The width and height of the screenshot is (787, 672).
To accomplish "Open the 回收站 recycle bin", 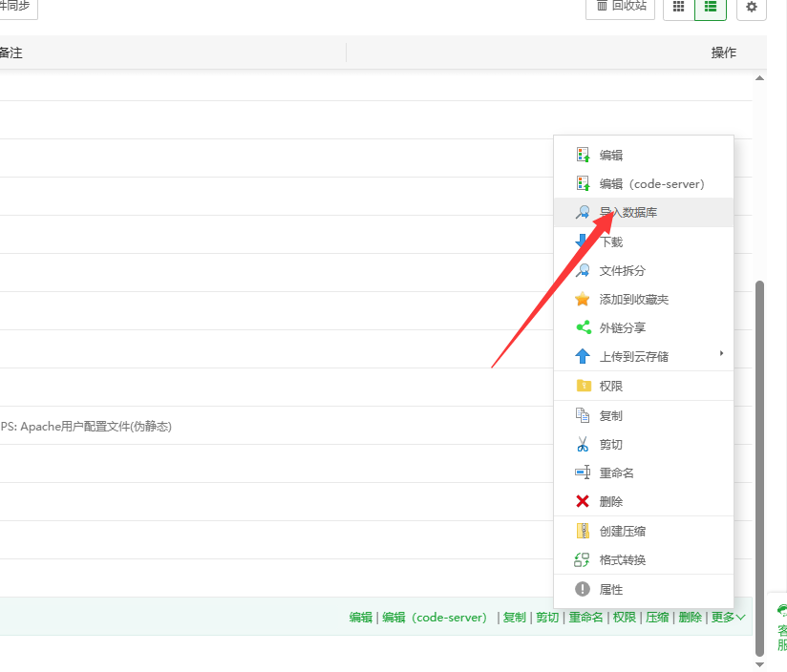I will coord(621,7).
